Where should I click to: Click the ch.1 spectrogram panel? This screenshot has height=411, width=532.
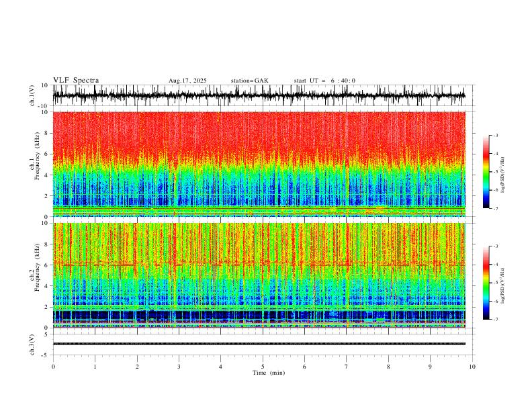[259, 164]
